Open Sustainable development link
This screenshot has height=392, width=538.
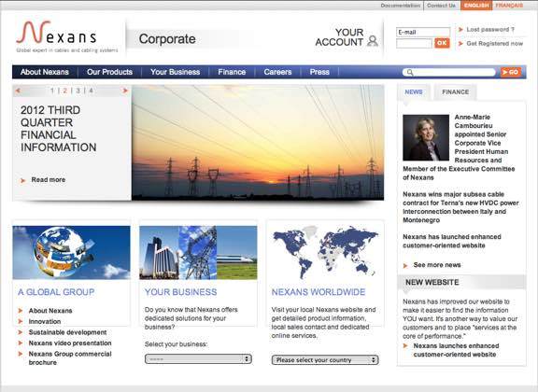[67, 332]
